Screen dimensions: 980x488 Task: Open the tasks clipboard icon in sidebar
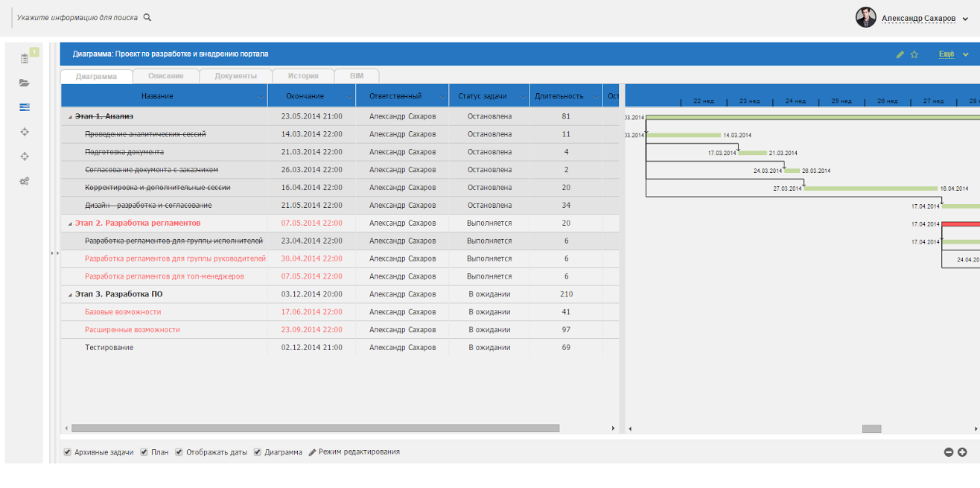(25, 59)
